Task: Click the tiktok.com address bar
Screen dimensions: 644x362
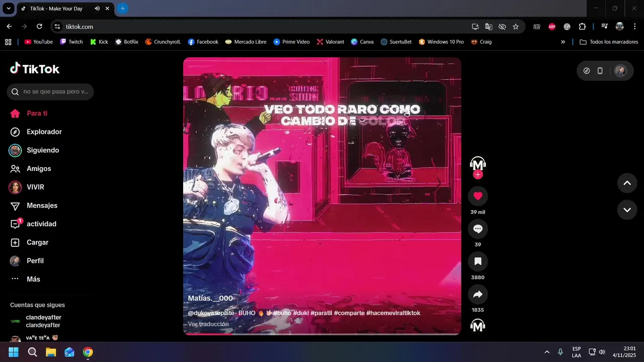Action: coord(262,27)
